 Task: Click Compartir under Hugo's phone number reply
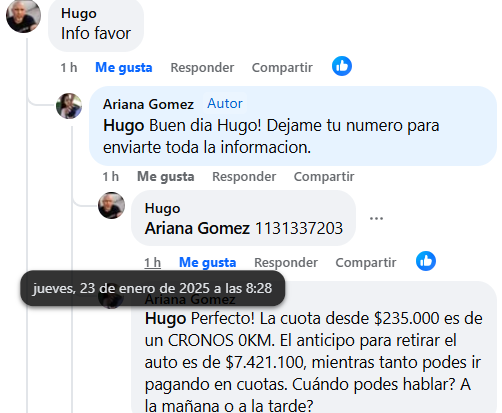366,263
